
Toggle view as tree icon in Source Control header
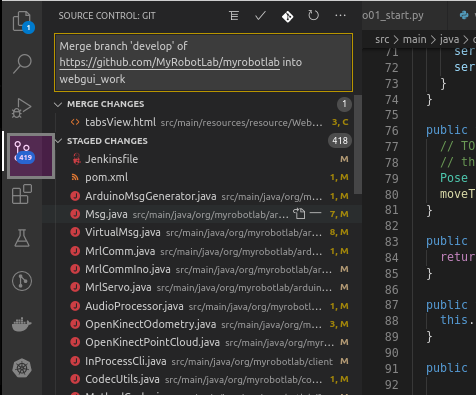click(234, 16)
